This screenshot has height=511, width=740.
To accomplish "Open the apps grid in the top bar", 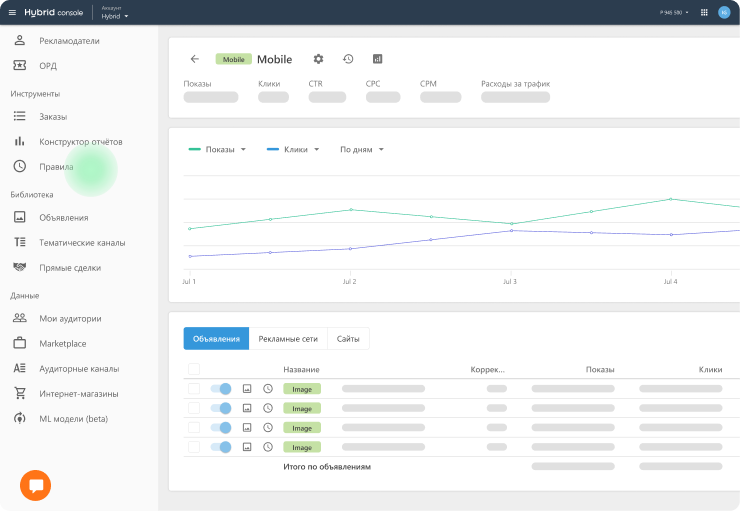I will [x=704, y=13].
